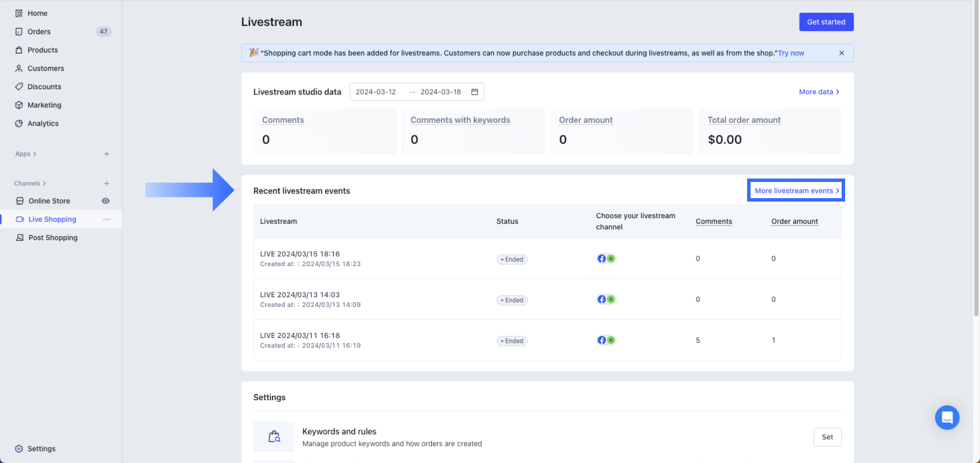Open the Live Shopping three-dots menu
The height and width of the screenshot is (463, 980).
click(107, 219)
